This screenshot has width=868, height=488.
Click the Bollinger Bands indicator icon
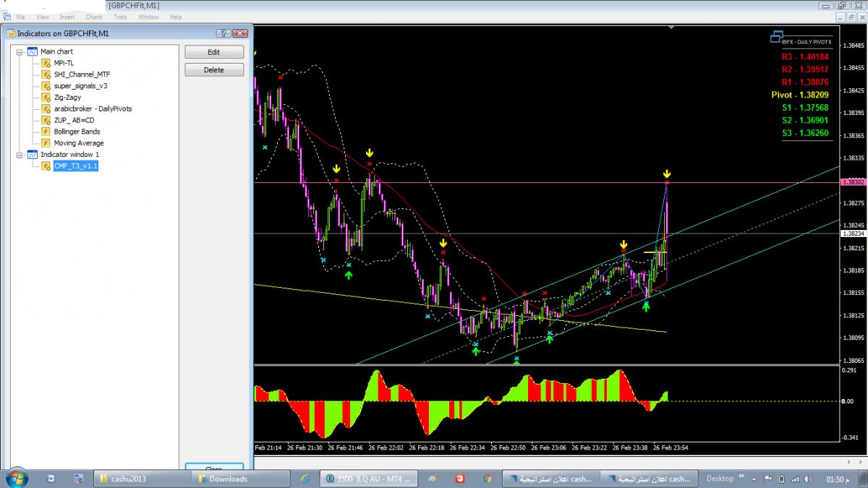pos(46,132)
